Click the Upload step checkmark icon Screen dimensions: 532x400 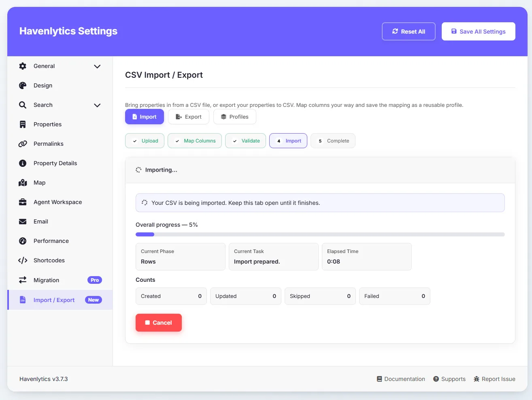pyautogui.click(x=135, y=141)
